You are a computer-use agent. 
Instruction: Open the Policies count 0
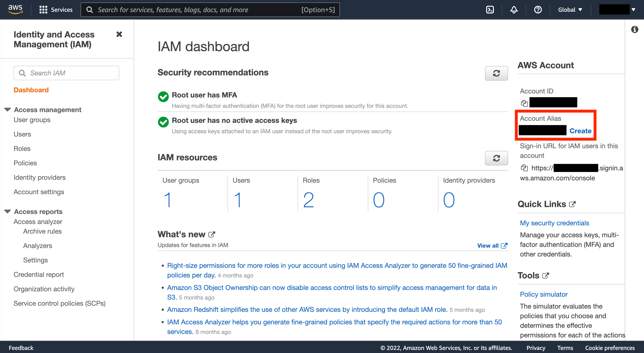pyautogui.click(x=379, y=200)
